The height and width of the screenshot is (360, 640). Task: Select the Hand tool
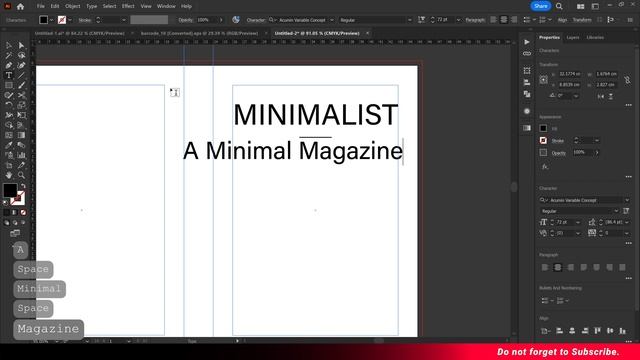click(9, 175)
